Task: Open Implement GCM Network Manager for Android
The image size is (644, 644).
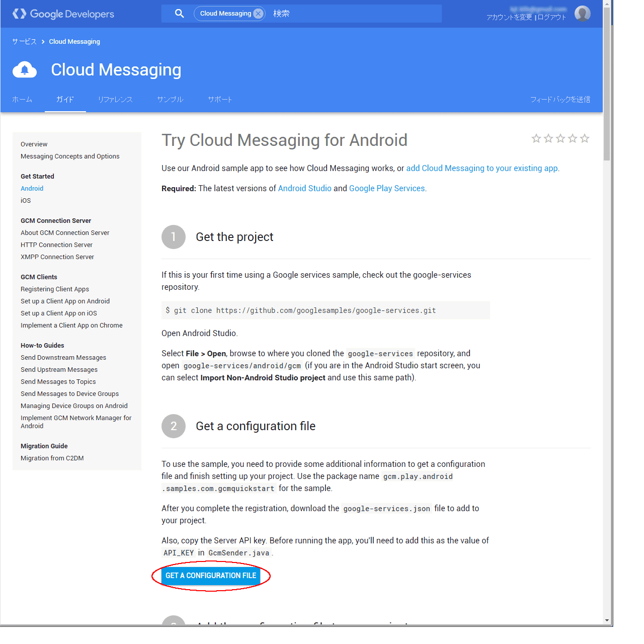Action: [76, 422]
